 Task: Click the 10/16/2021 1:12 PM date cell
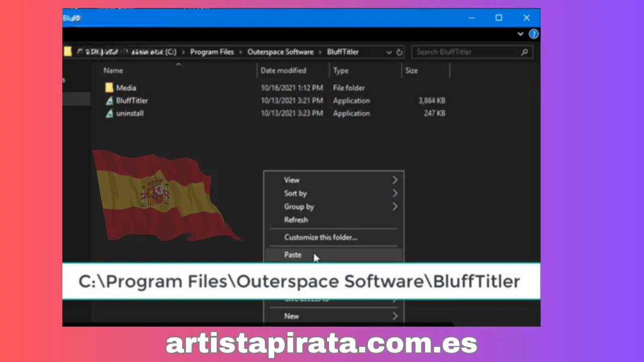(x=292, y=87)
